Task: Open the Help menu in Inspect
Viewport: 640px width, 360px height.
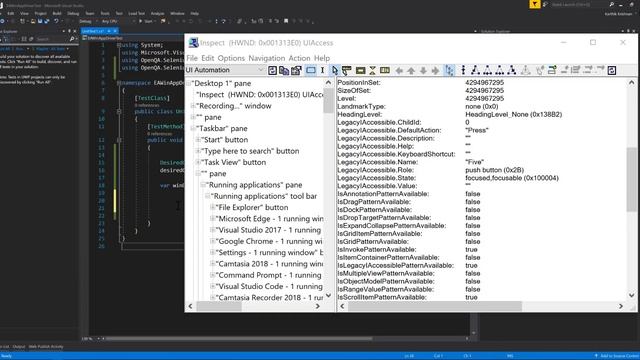Action: tap(322, 58)
